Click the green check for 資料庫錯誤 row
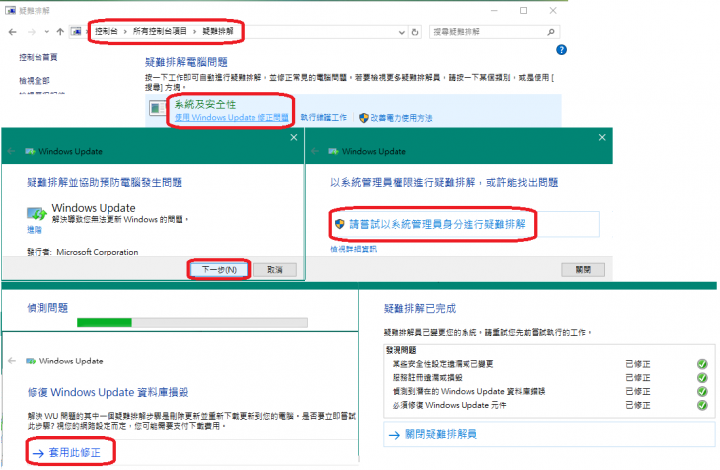 (x=702, y=392)
